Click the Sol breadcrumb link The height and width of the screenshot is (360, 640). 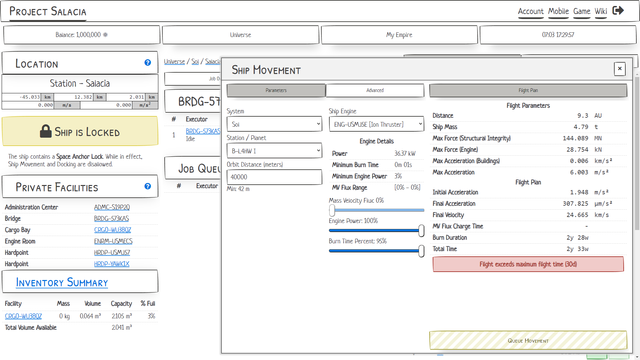(x=195, y=62)
